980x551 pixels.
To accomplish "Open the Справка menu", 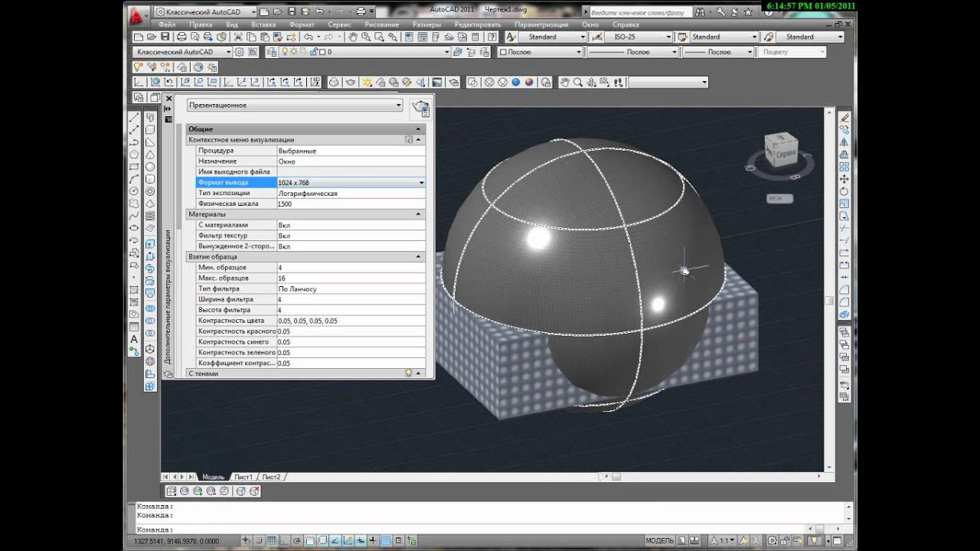I will click(x=626, y=24).
